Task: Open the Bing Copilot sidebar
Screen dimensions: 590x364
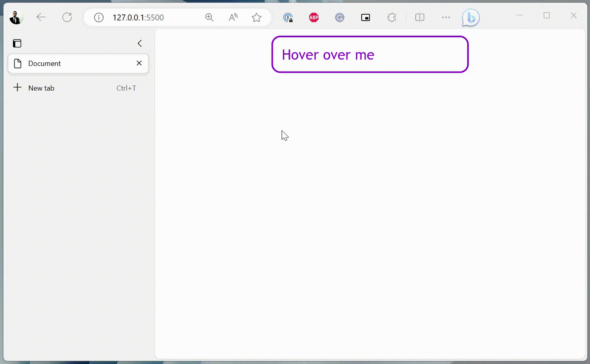Action: 470,18
